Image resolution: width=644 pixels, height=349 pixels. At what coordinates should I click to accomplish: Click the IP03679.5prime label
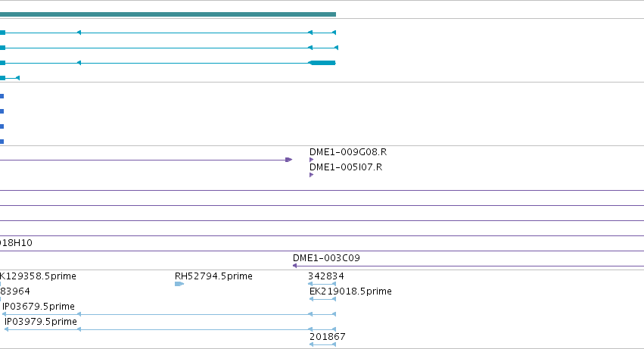(39, 307)
